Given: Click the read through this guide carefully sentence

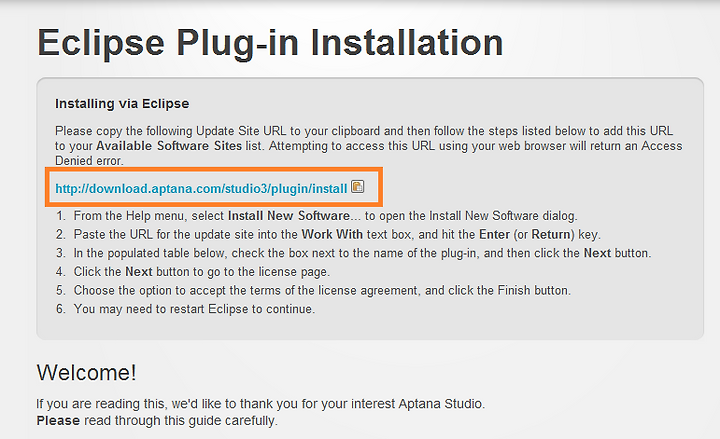Looking at the screenshot, I should (x=180, y=421).
